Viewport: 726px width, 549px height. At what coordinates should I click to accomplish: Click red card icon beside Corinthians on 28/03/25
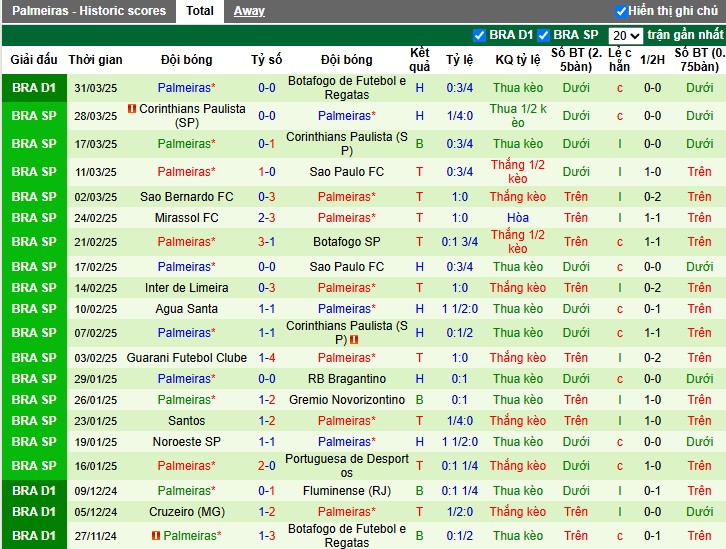pyautogui.click(x=132, y=109)
